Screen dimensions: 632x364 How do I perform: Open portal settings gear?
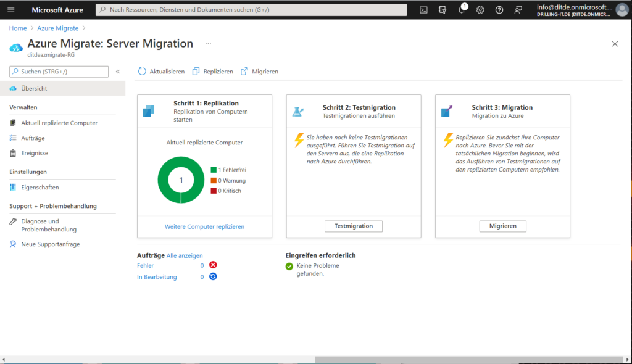click(x=480, y=10)
